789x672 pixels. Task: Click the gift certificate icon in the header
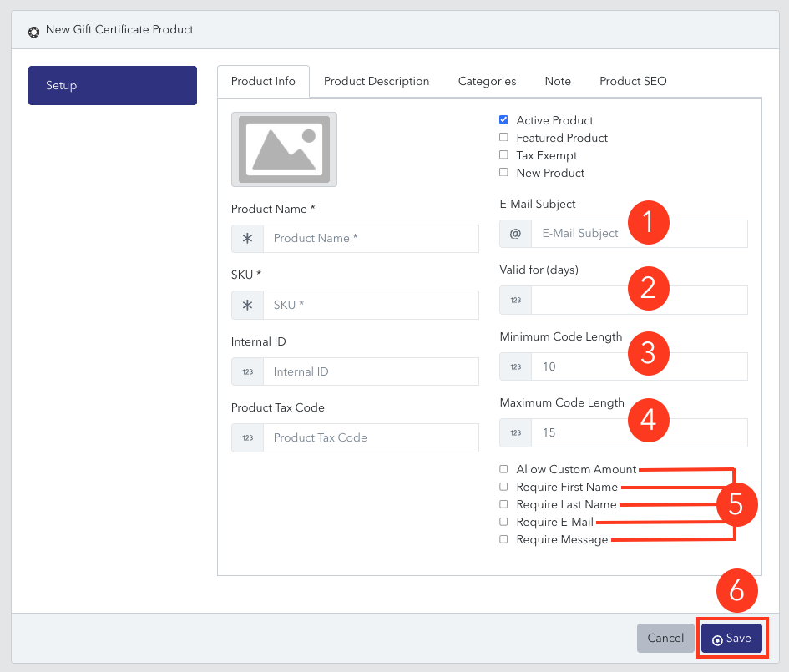(x=33, y=33)
